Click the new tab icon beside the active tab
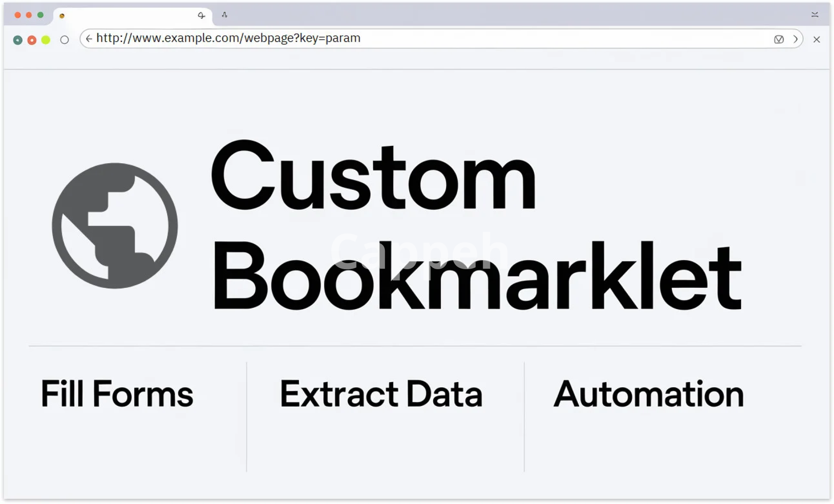This screenshot has height=504, width=834. coord(225,15)
